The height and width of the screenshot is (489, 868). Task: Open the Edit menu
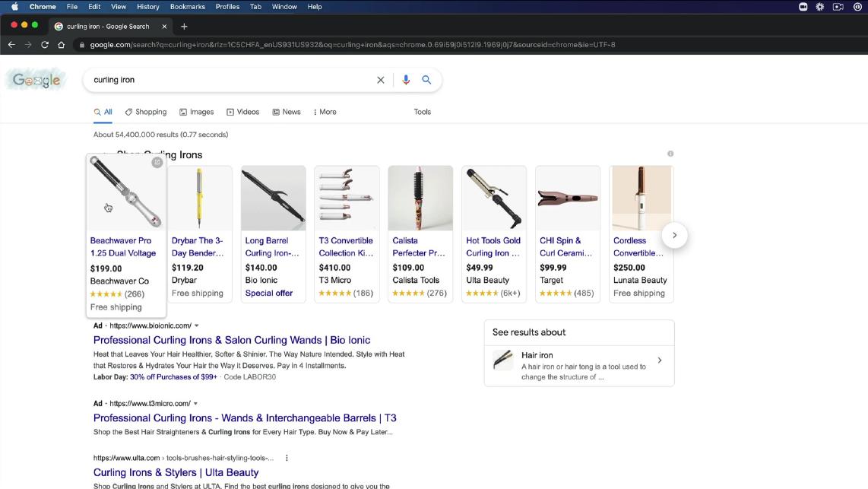[x=94, y=7]
